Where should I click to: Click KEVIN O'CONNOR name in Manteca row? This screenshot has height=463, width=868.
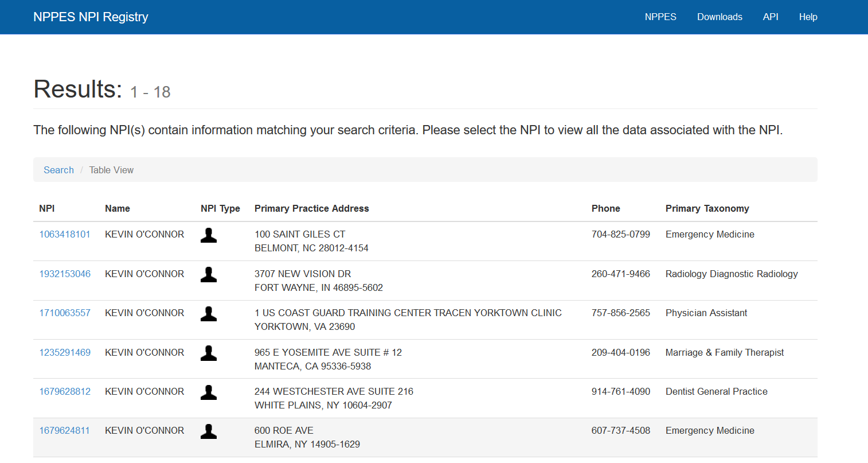pyautogui.click(x=144, y=352)
